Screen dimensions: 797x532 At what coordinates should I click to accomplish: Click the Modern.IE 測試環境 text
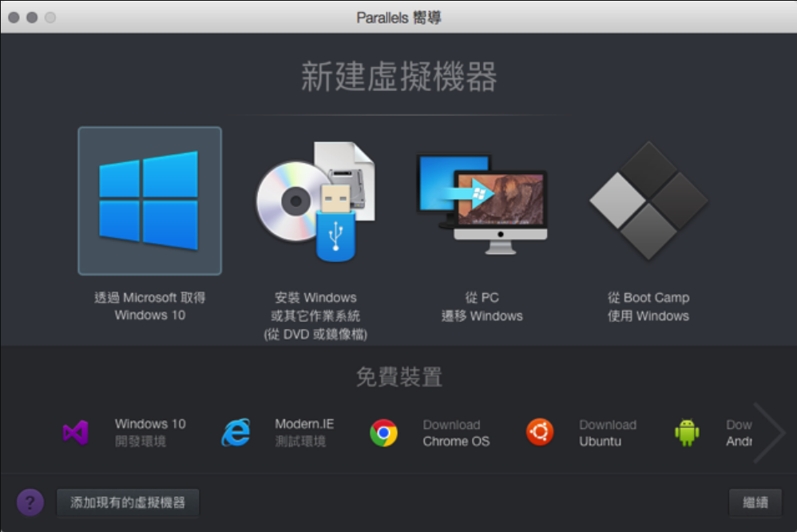click(x=304, y=432)
